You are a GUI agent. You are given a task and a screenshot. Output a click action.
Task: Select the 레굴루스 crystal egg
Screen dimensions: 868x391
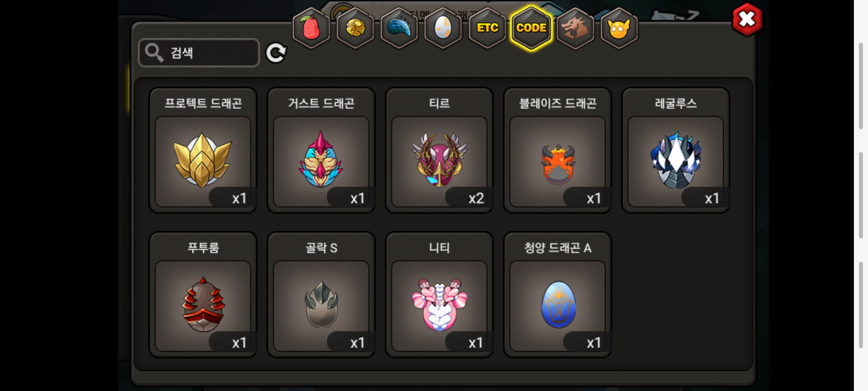[676, 150]
